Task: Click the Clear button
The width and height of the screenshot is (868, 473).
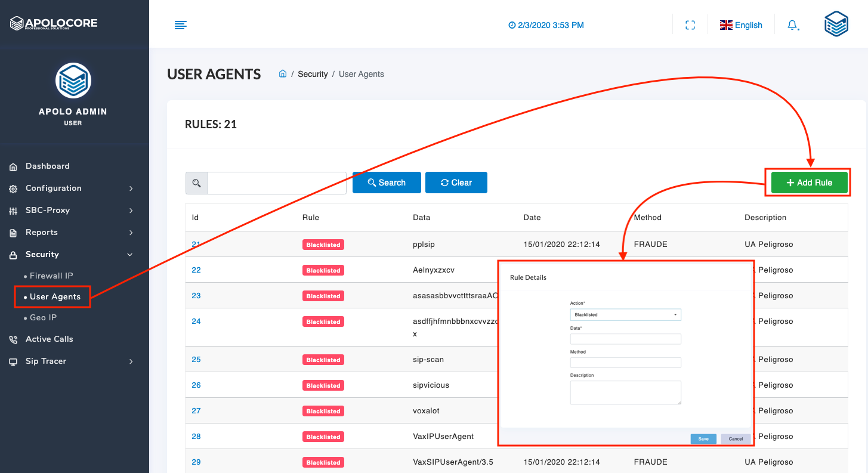Action: (x=456, y=183)
